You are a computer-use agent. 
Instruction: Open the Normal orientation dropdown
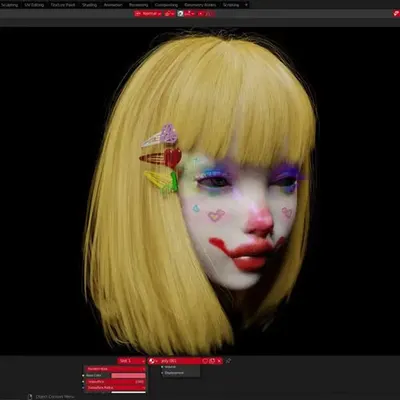[x=148, y=14]
